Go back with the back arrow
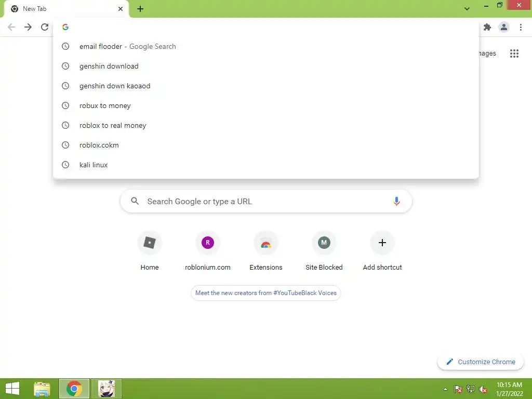The image size is (532, 399). pyautogui.click(x=11, y=27)
